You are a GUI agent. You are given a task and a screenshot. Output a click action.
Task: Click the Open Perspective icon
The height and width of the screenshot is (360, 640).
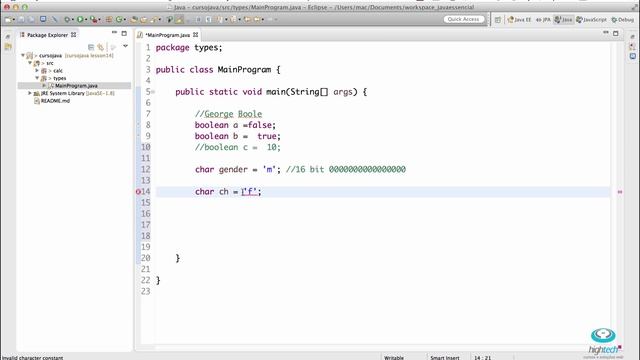pos(498,20)
